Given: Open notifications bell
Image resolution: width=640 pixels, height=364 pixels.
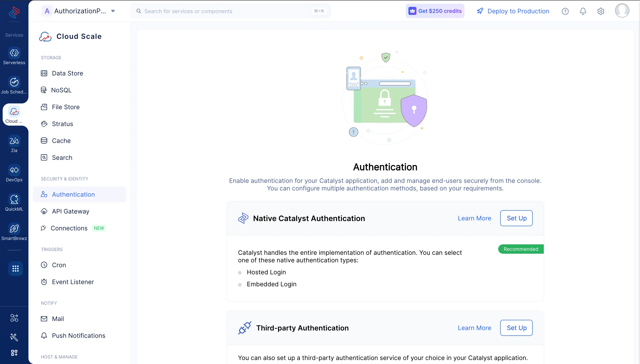Looking at the screenshot, I should click(x=583, y=11).
